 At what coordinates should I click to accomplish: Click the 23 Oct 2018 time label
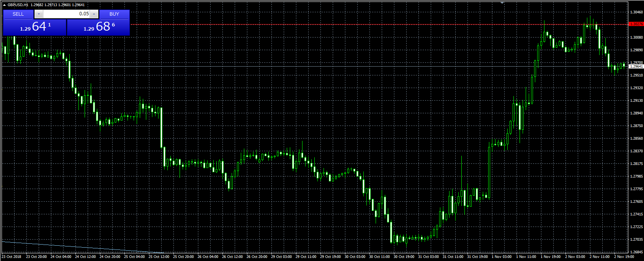tap(11, 257)
